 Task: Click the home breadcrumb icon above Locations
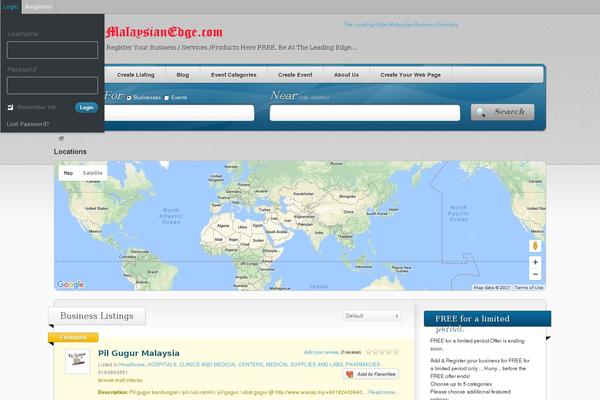(x=61, y=139)
